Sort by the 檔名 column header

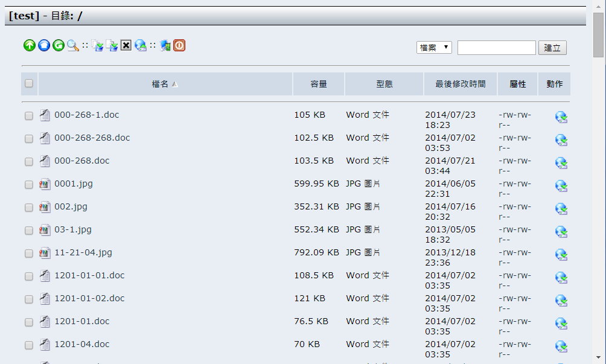point(161,85)
